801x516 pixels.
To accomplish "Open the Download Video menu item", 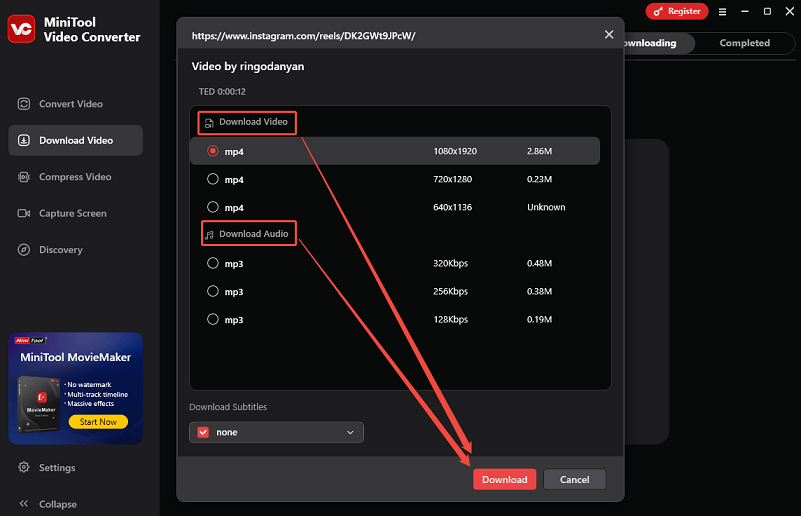I will click(x=76, y=140).
